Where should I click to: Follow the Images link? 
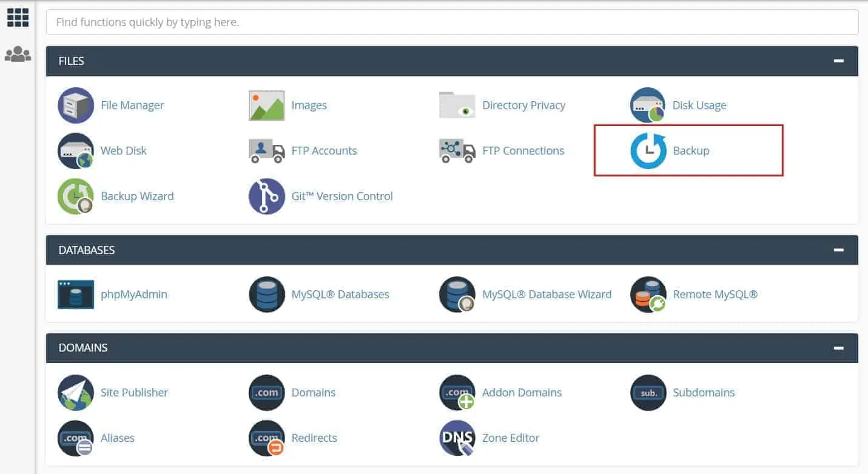pos(309,105)
